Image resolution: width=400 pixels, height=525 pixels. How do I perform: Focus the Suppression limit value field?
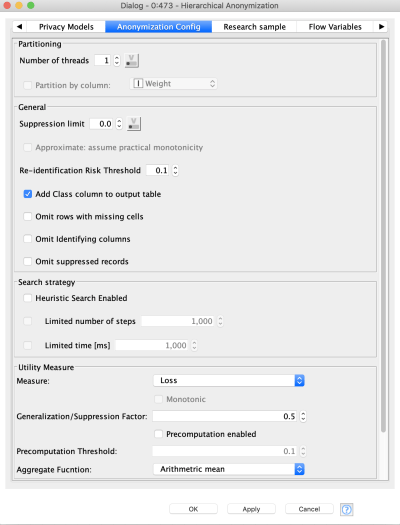click(102, 124)
